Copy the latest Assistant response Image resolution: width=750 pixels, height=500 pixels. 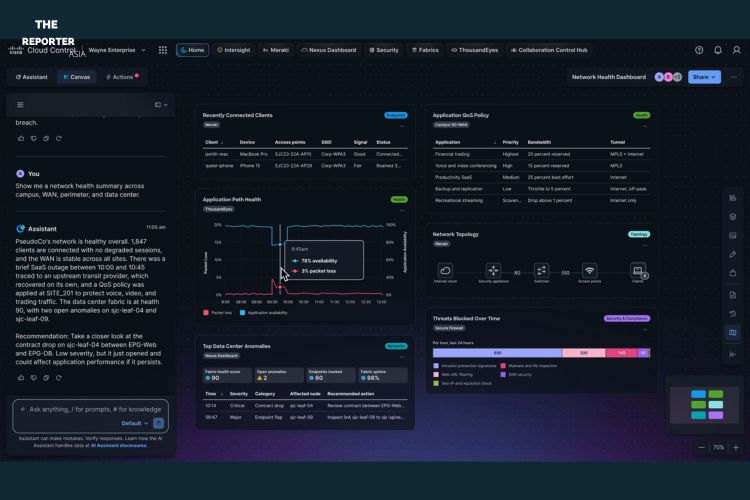(x=46, y=378)
